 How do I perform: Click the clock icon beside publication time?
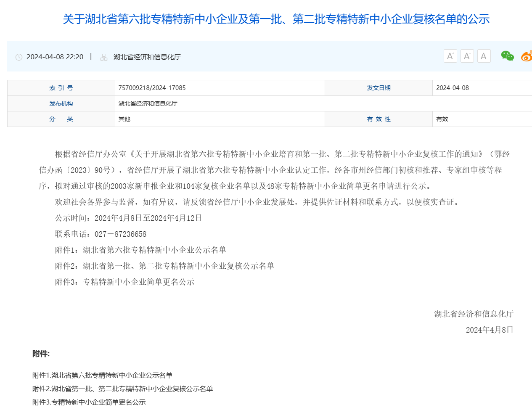(18, 56)
